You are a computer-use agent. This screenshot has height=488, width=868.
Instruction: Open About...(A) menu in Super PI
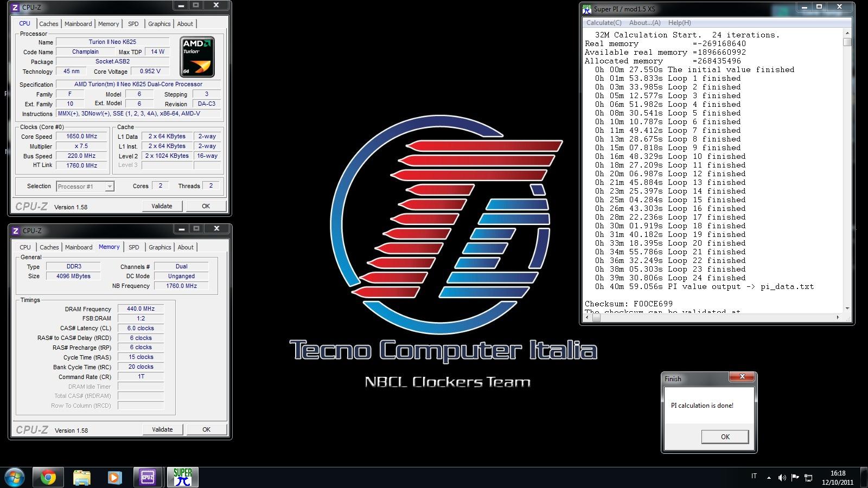point(644,23)
